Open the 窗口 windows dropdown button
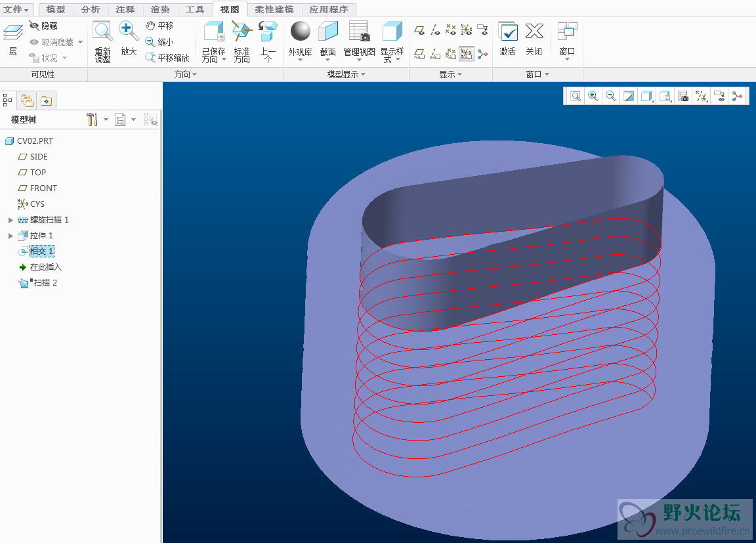756x543 pixels. click(x=567, y=41)
